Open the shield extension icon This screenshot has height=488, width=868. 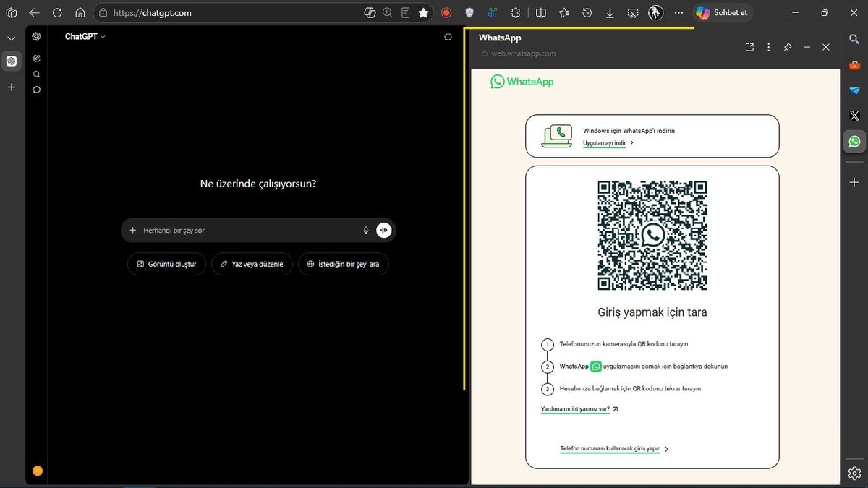point(469,12)
